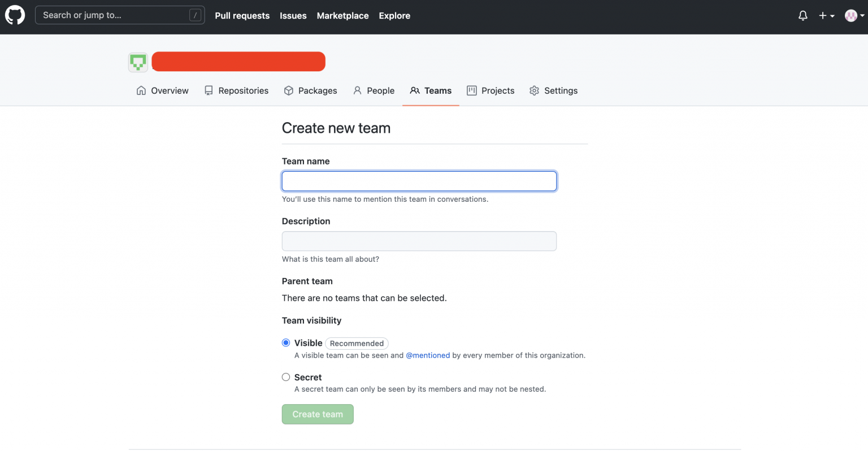Open the plus sign create dropdown
Image resolution: width=868 pixels, height=451 pixels.
(x=826, y=15)
